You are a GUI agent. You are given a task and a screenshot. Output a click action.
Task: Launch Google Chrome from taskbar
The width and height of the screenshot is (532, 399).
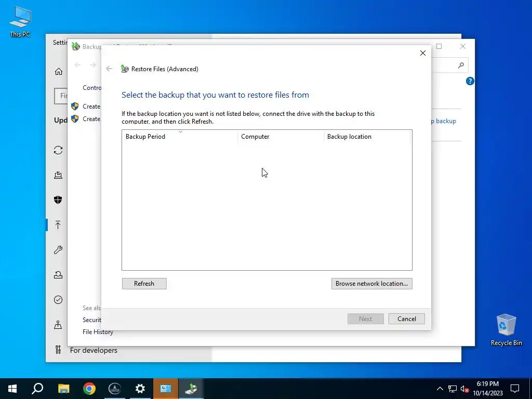click(x=89, y=389)
